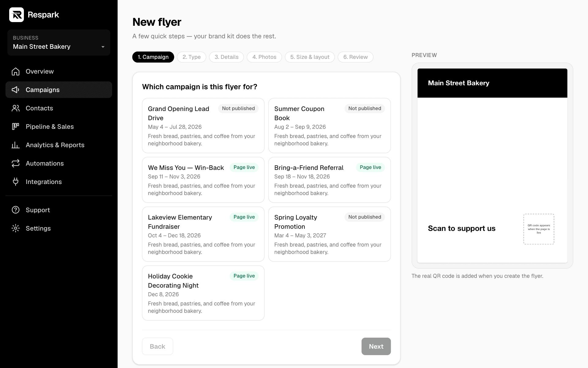
Task: Click the date Dec 8, 2026
Action: point(163,294)
